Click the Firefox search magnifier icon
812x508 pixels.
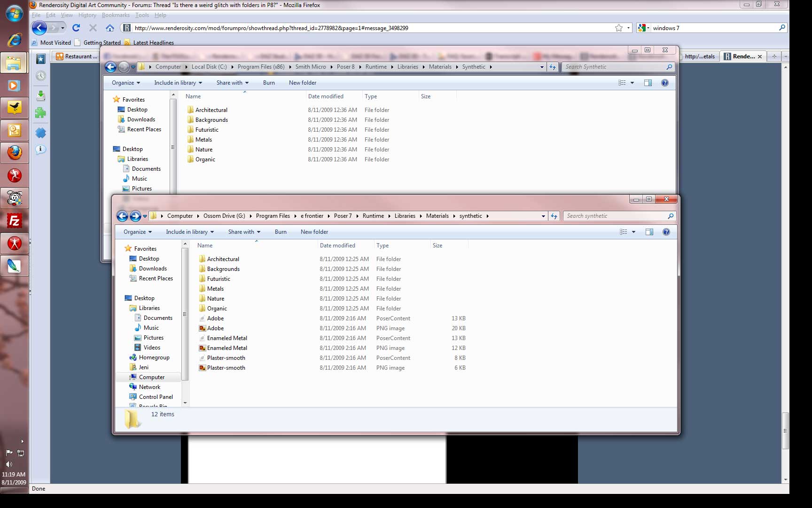point(782,28)
